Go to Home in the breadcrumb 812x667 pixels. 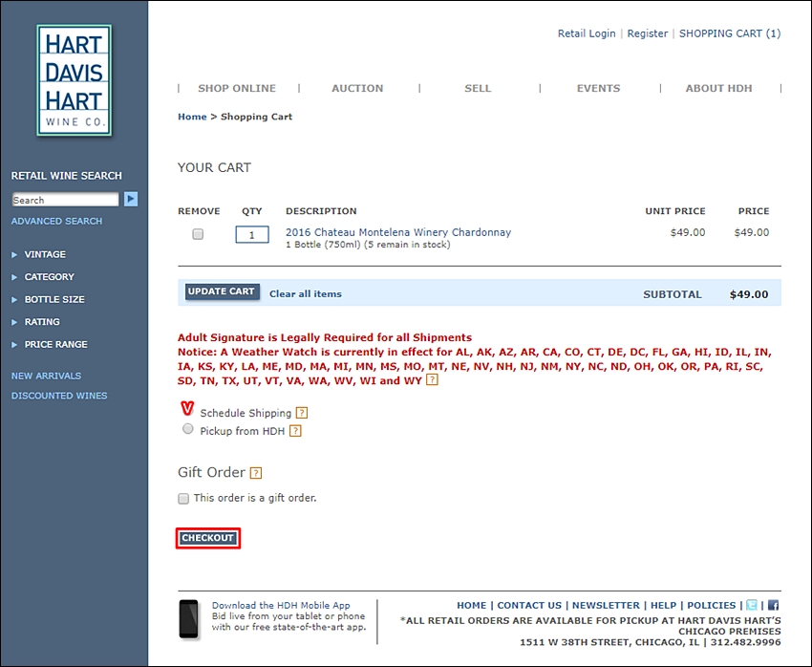[192, 117]
